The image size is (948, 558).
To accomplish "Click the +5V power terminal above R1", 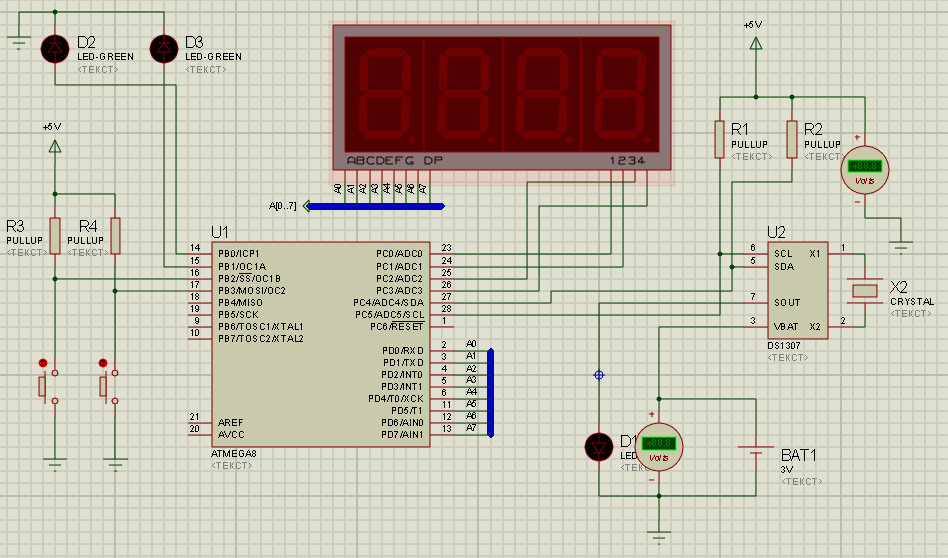I will point(755,43).
